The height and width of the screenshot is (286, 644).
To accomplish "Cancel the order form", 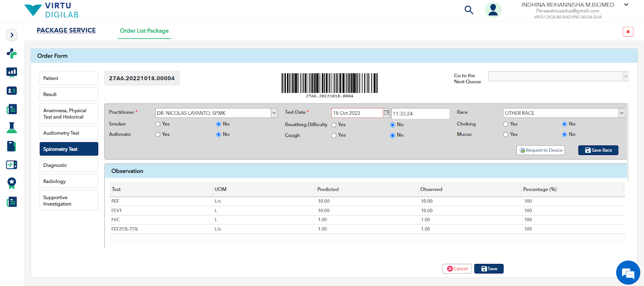I will (457, 269).
